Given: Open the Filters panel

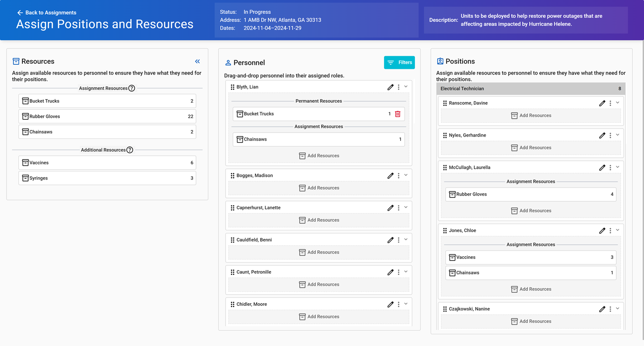Looking at the screenshot, I should [x=399, y=63].
